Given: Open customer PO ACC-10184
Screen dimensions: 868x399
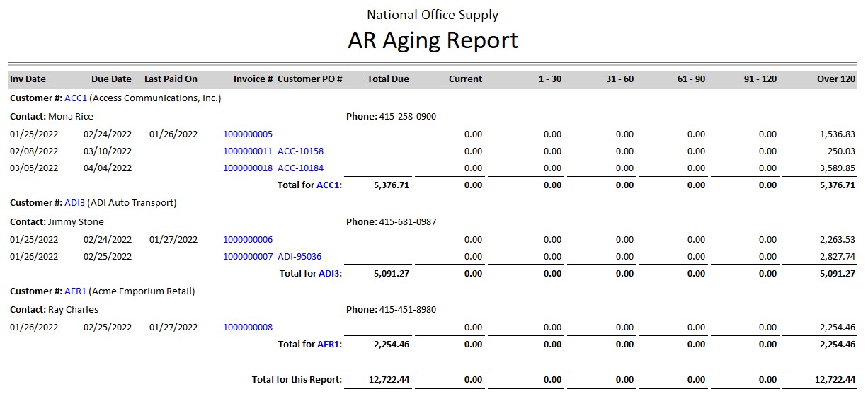Looking at the screenshot, I should tap(300, 168).
